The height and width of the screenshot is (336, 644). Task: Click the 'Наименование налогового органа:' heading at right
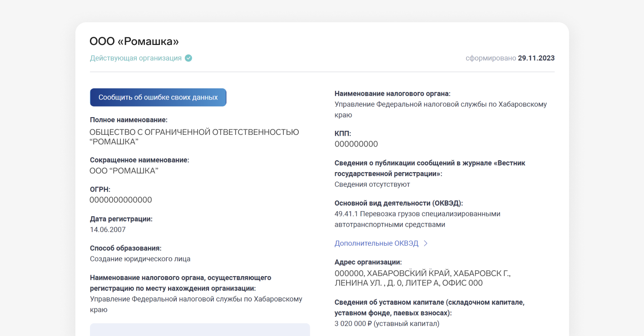(392, 94)
